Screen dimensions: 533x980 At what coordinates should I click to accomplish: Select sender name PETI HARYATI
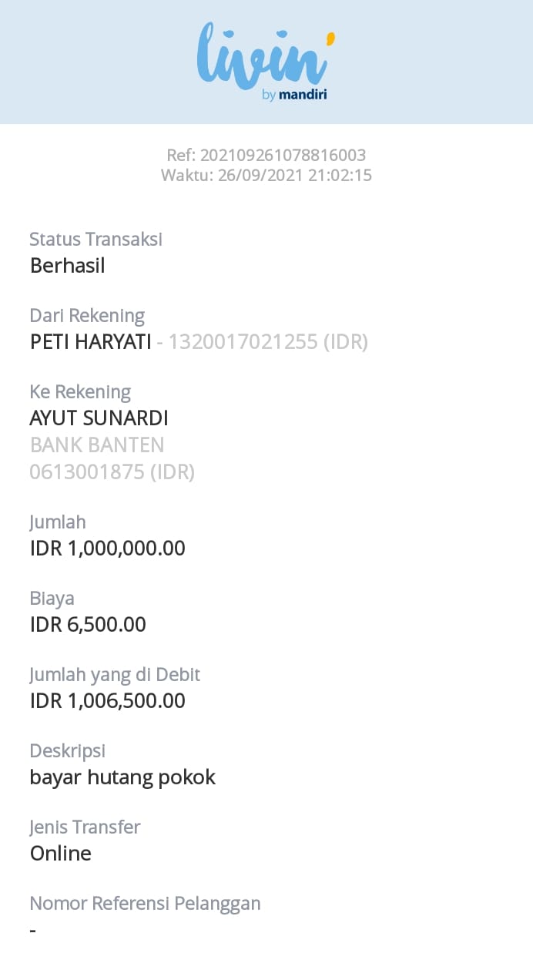(90, 342)
